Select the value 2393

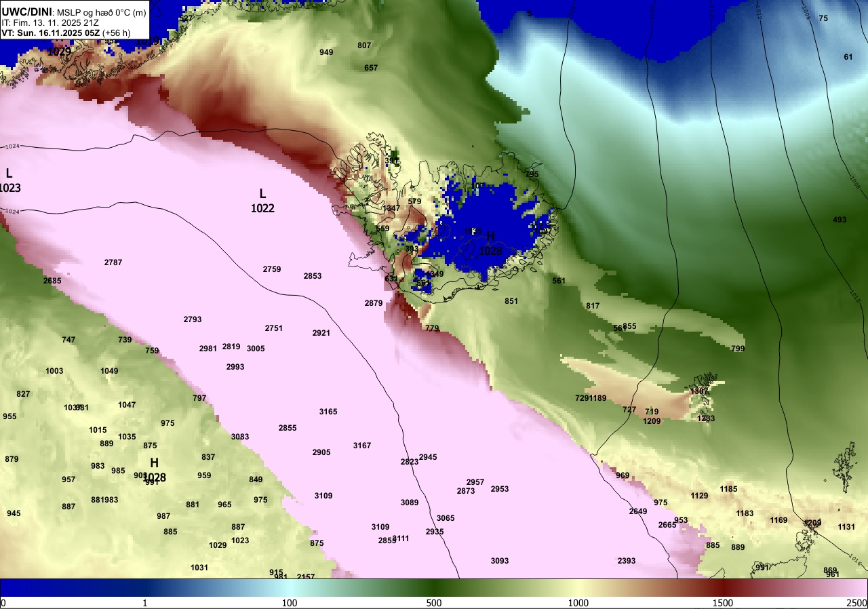pyautogui.click(x=627, y=561)
